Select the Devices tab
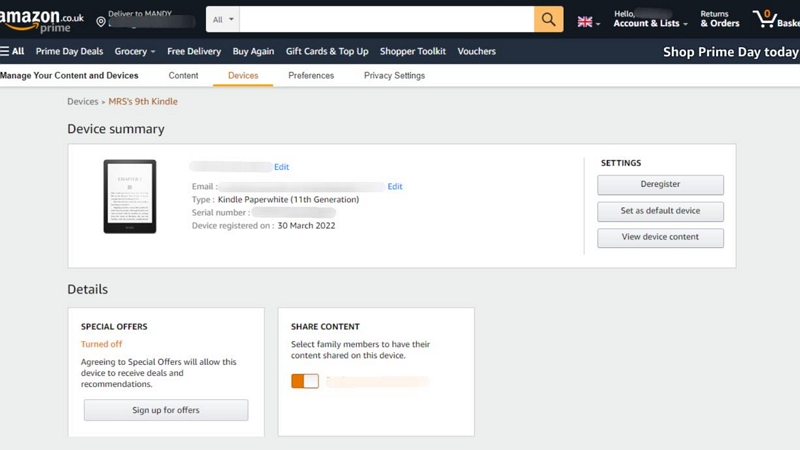 pos(243,76)
